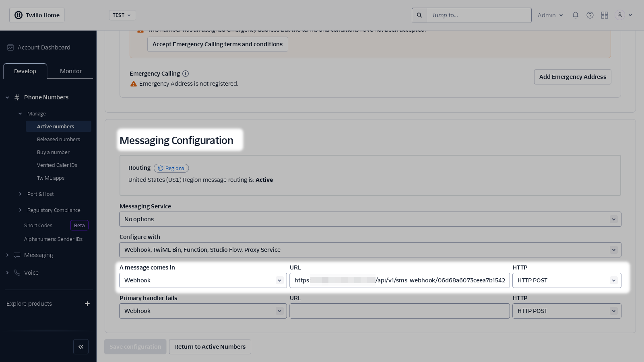This screenshot has height=362, width=644.
Task: Open Twilio Home button
Action: [37, 15]
